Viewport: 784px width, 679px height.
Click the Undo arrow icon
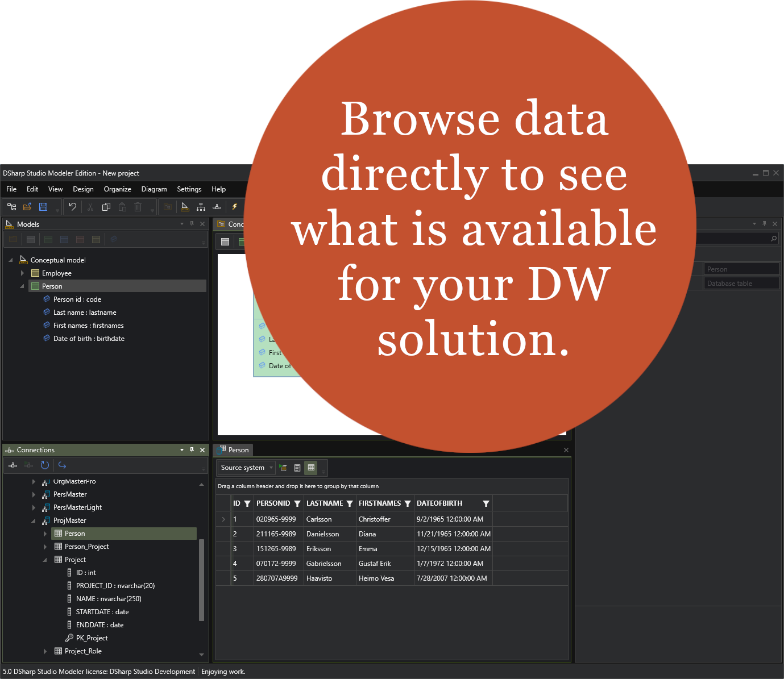point(73,207)
